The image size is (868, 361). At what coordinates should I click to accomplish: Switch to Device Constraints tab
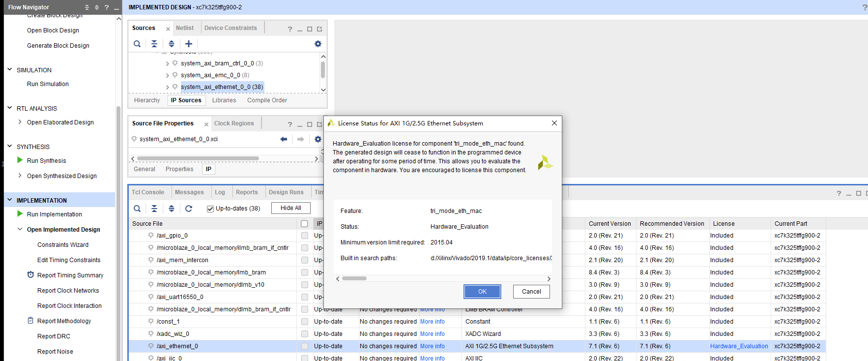pos(231,28)
